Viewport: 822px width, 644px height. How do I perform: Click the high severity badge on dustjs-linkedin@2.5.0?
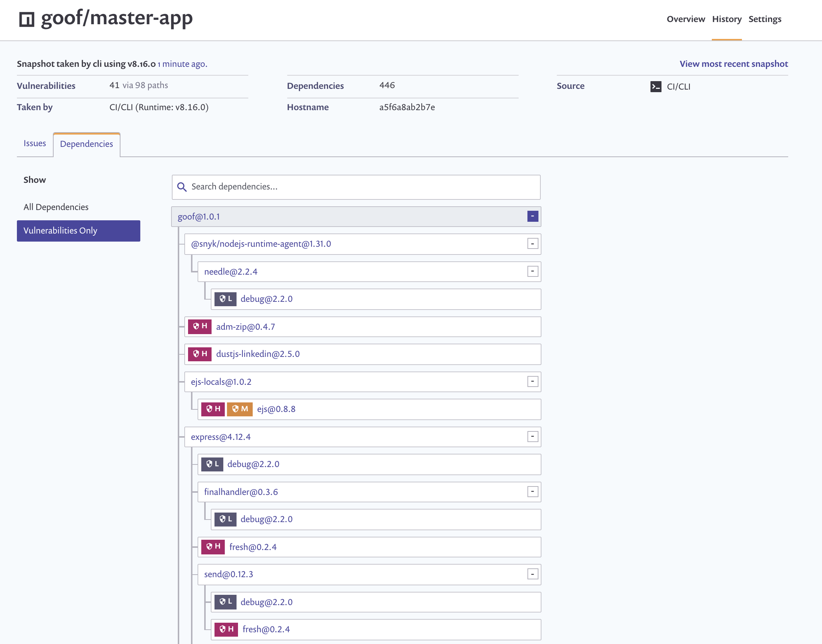pyautogui.click(x=199, y=354)
